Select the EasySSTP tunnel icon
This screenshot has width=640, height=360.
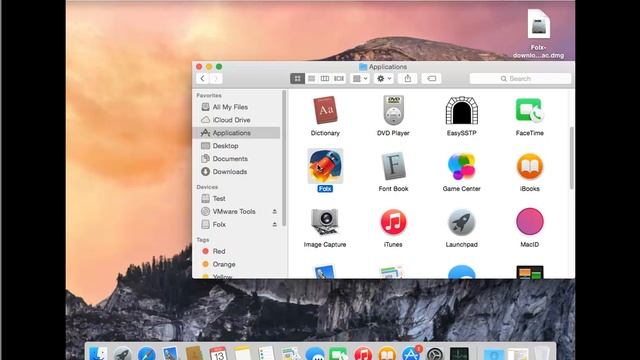(x=461, y=110)
